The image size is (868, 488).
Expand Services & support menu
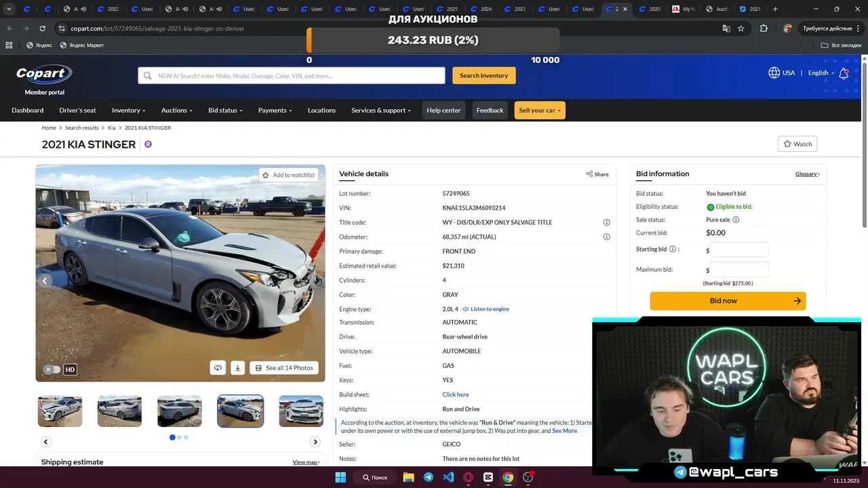tap(381, 110)
